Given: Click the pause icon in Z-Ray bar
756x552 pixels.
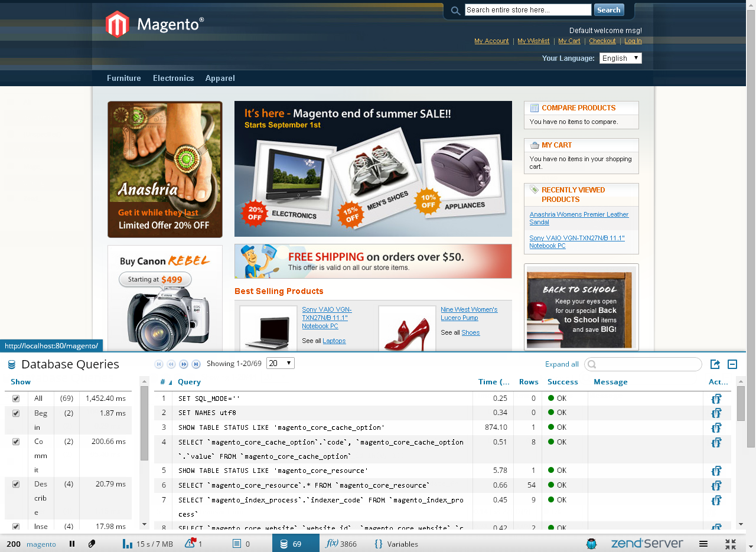Looking at the screenshot, I should click(x=72, y=544).
